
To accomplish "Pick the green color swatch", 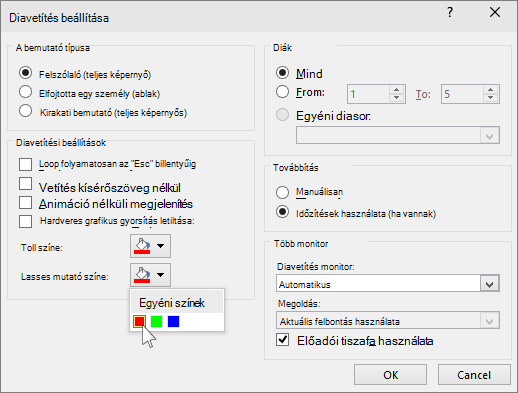I will pos(156,322).
